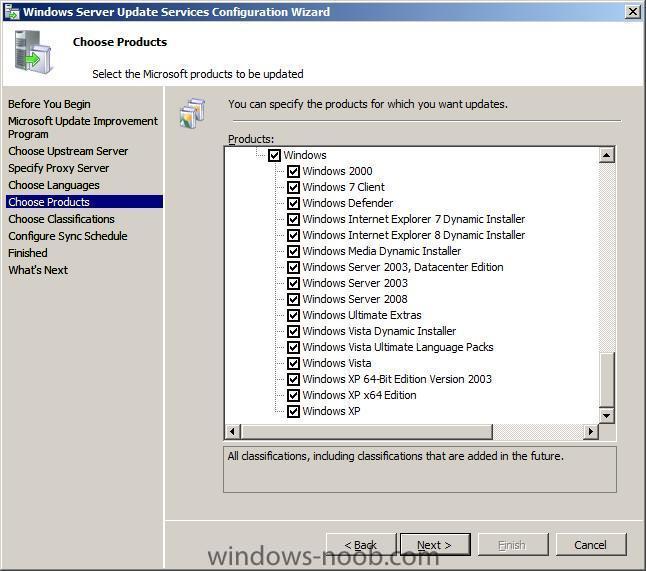Click vertical scrollbar down arrow
This screenshot has width=646, height=571.
pyautogui.click(x=606, y=415)
